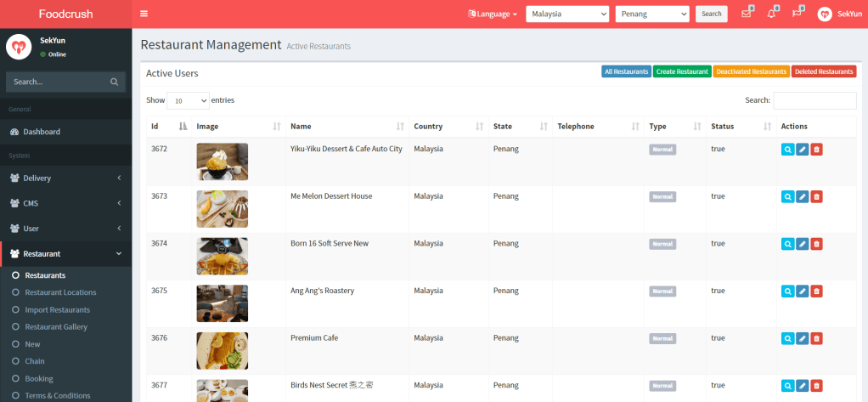
Task: Click the sidebar search magnifier icon
Action: point(115,82)
